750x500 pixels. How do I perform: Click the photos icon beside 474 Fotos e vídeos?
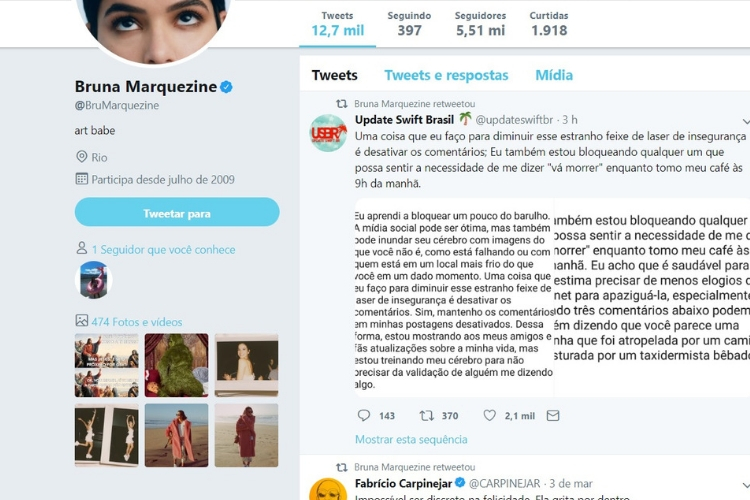tap(81, 321)
